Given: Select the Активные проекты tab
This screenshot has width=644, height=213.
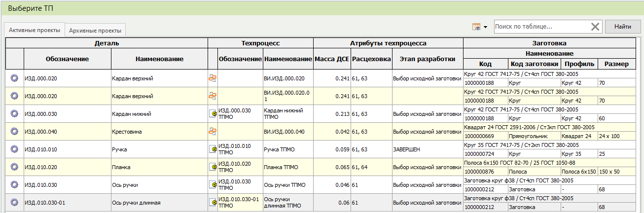Looking at the screenshot, I should 35,30.
